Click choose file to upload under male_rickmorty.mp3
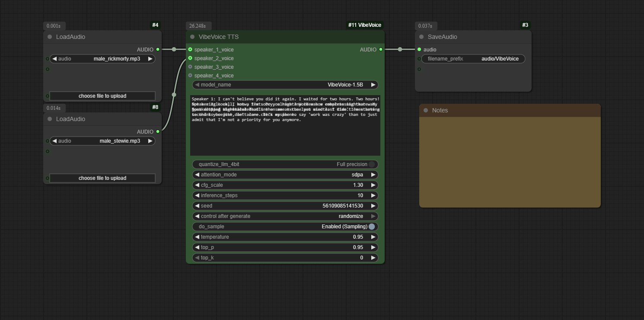This screenshot has height=320, width=644. [x=102, y=96]
